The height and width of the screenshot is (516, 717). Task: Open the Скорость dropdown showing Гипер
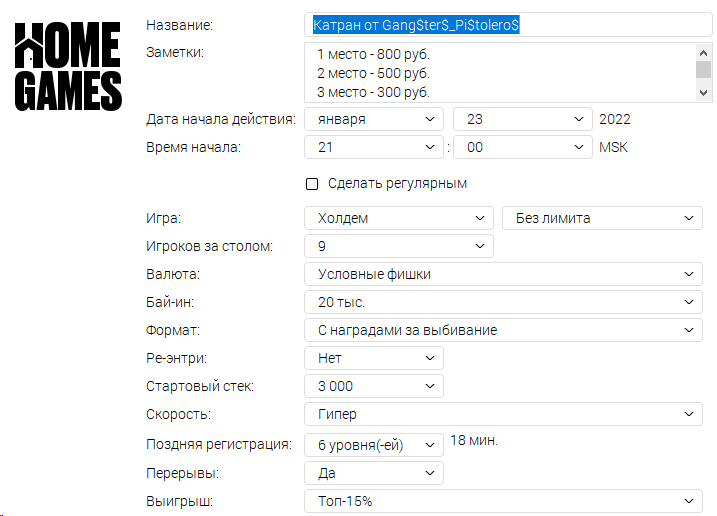[503, 414]
